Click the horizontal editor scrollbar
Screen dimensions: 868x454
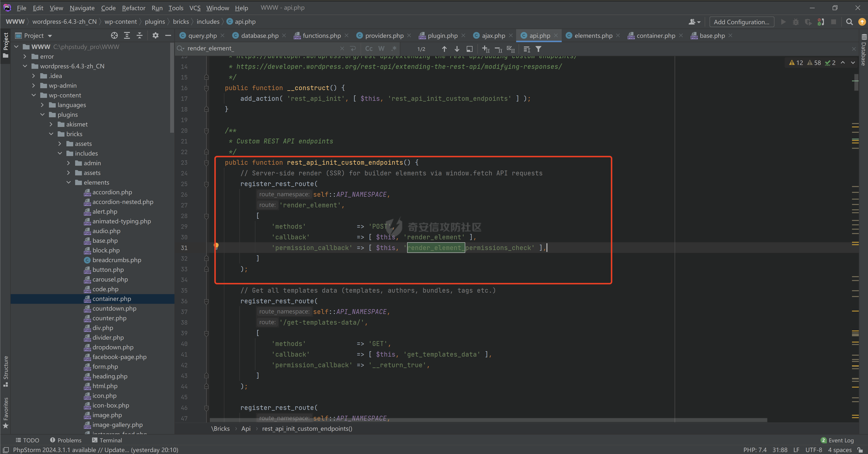click(x=489, y=420)
